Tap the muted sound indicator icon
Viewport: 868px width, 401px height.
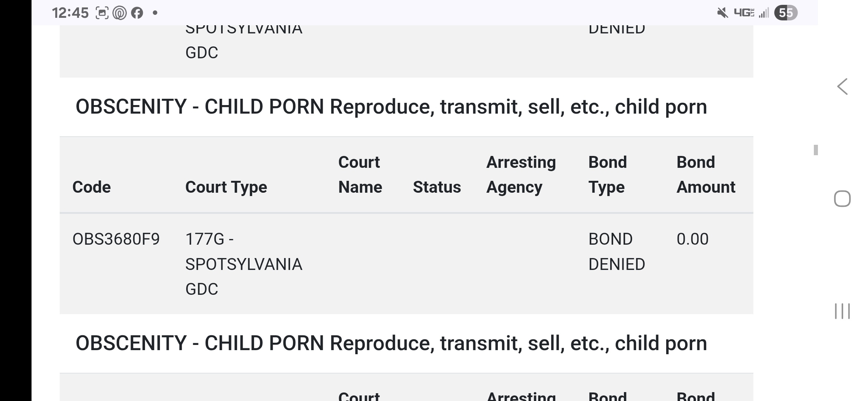(x=722, y=13)
